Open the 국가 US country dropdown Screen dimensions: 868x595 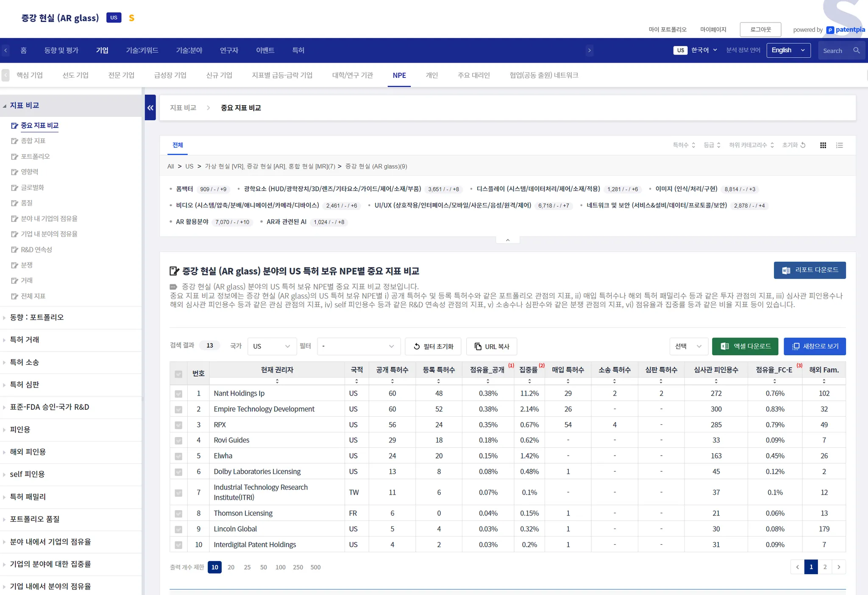click(x=271, y=346)
